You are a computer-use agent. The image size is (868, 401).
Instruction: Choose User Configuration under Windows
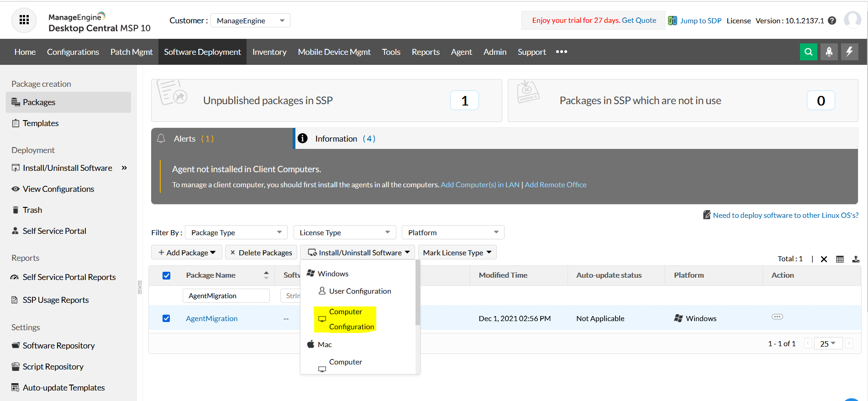pos(354,291)
